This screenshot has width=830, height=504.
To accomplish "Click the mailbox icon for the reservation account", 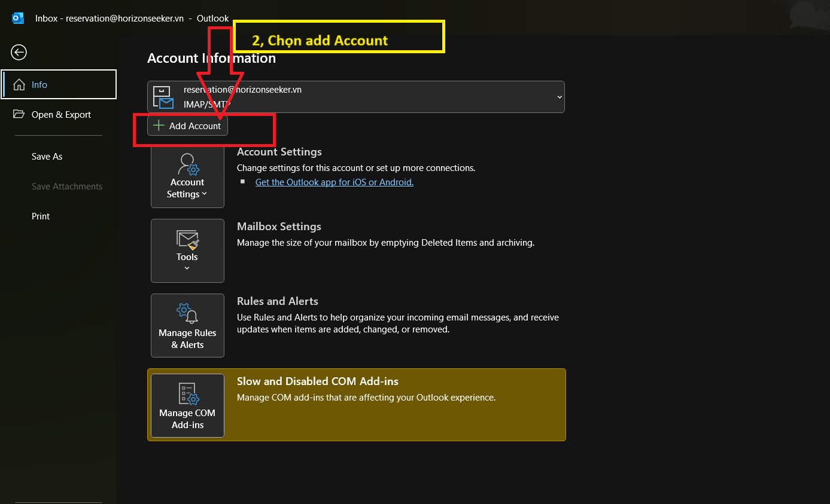I will (x=163, y=97).
